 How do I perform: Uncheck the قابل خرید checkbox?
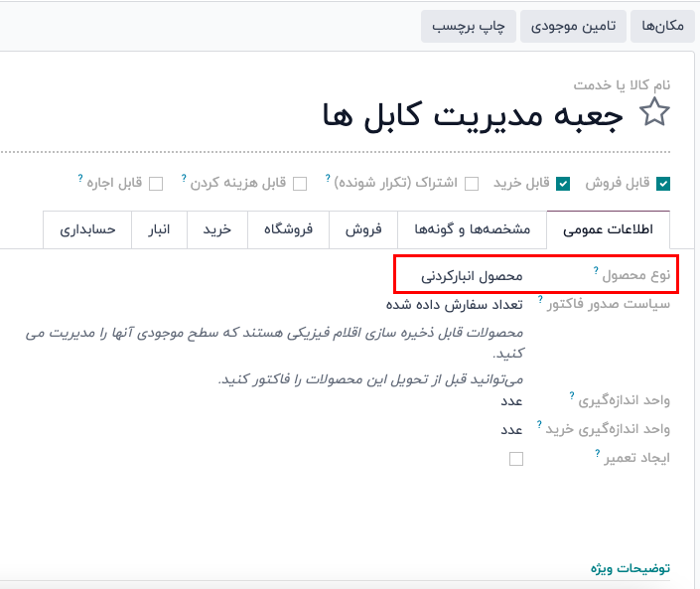click(x=563, y=184)
